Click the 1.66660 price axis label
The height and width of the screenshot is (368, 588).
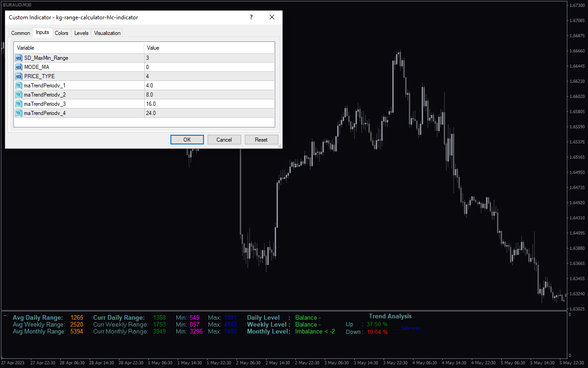(577, 51)
